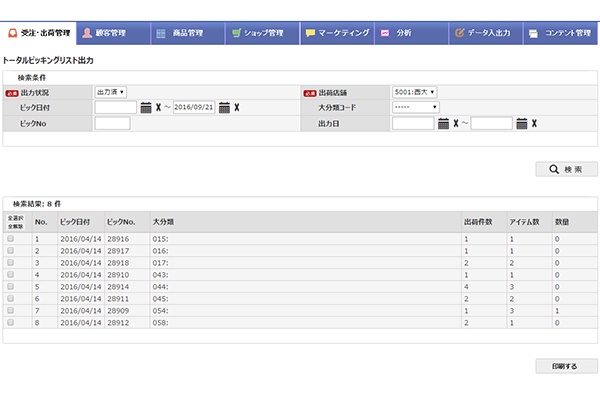Clear the ピック日付 start date with X
Viewport: 600px width, 400px height.
pos(158,108)
